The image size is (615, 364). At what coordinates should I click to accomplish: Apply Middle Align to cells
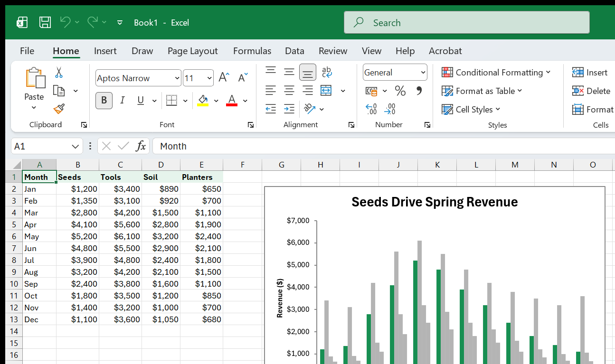point(289,72)
